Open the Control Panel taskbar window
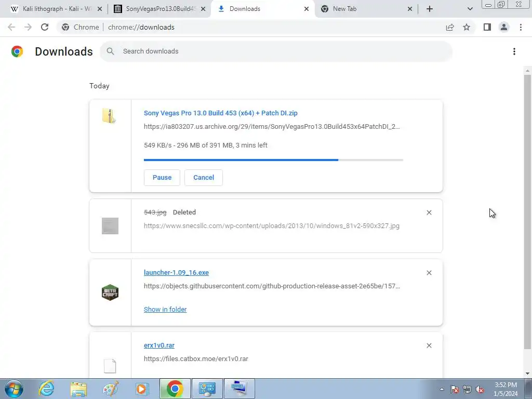Viewport: 532px width, 399px height. coord(207,389)
